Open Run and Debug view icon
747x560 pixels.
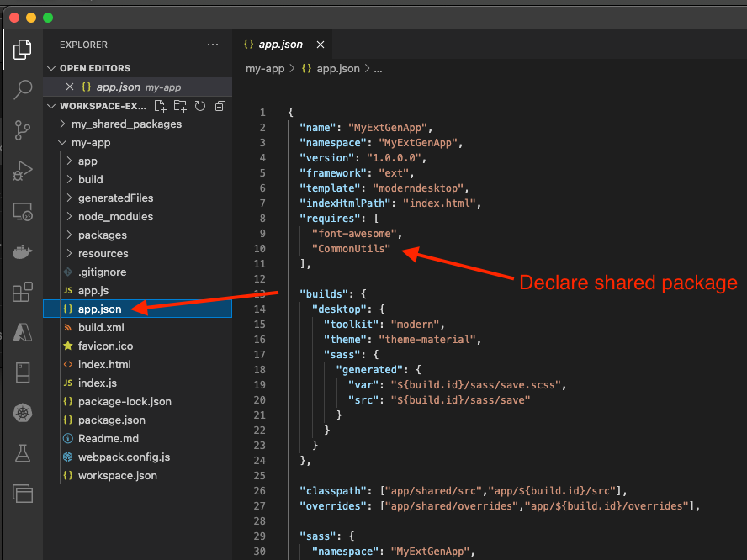pyautogui.click(x=22, y=171)
